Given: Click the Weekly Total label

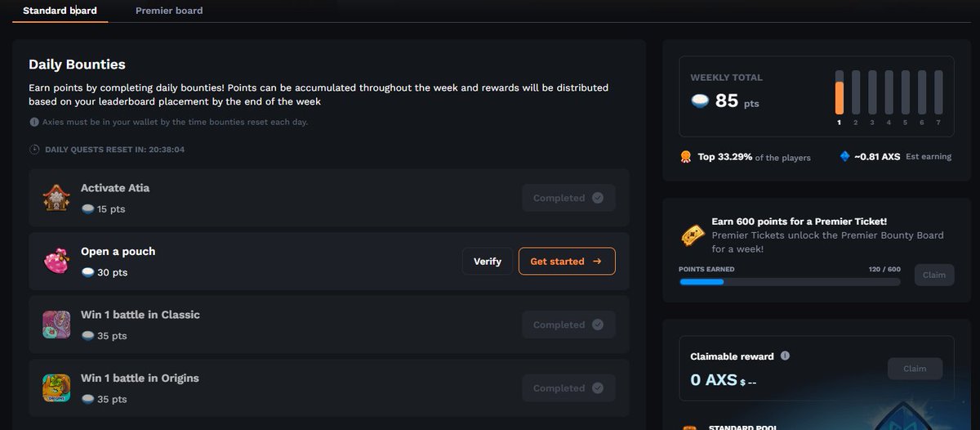Looking at the screenshot, I should click(727, 78).
